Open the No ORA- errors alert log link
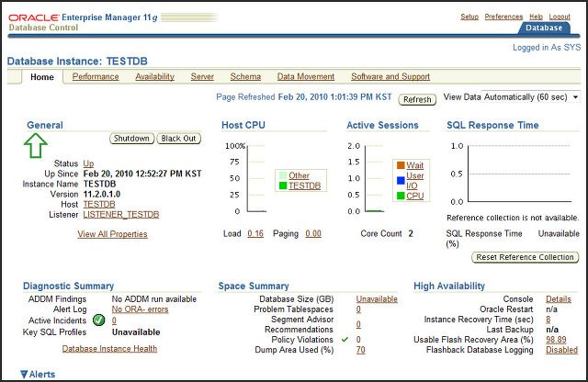The image size is (588, 382). [140, 309]
